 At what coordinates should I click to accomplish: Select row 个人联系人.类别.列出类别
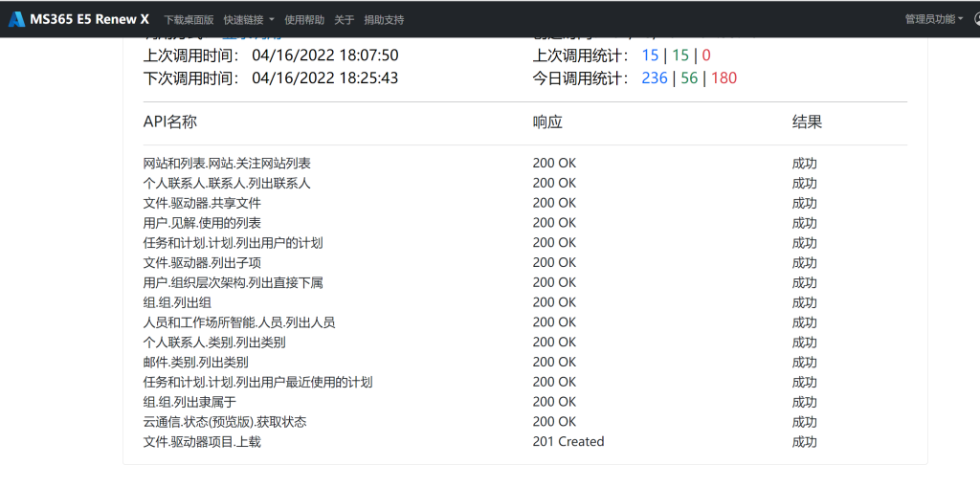click(x=525, y=343)
